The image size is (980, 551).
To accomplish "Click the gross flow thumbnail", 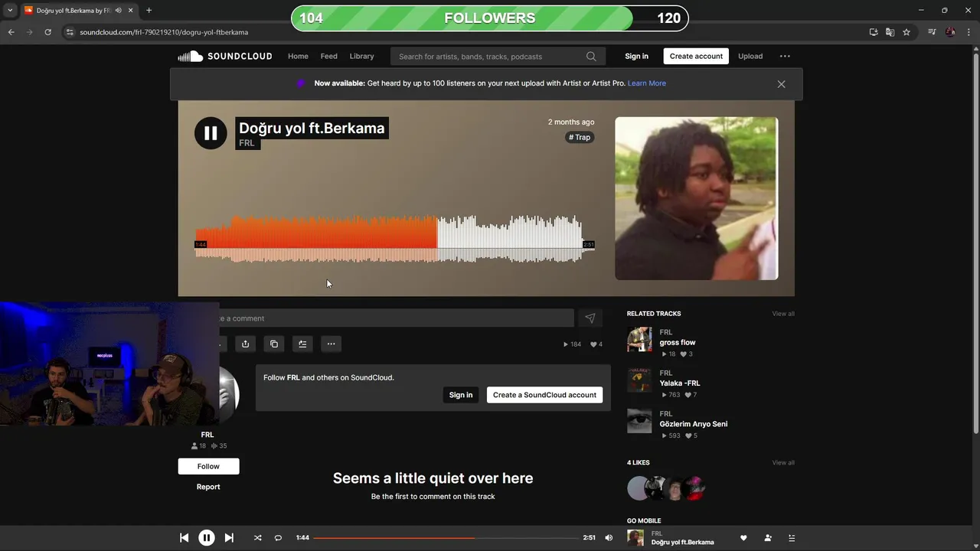I will click(x=639, y=339).
